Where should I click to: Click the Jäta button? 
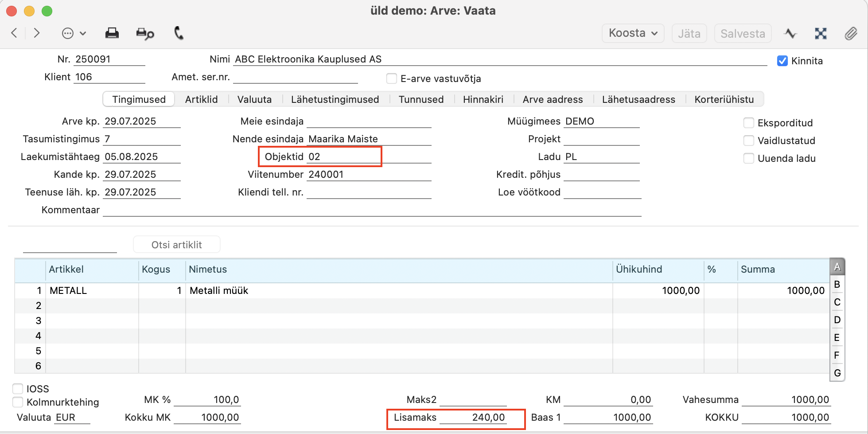tap(689, 34)
